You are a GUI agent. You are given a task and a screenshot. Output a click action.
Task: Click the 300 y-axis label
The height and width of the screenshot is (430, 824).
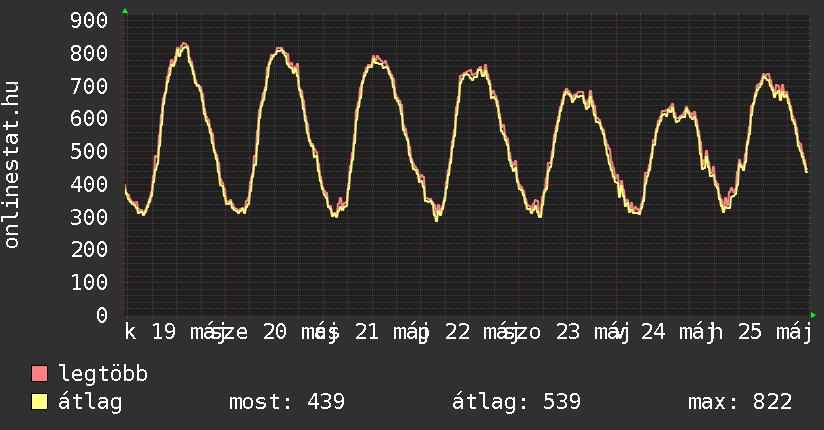[89, 217]
